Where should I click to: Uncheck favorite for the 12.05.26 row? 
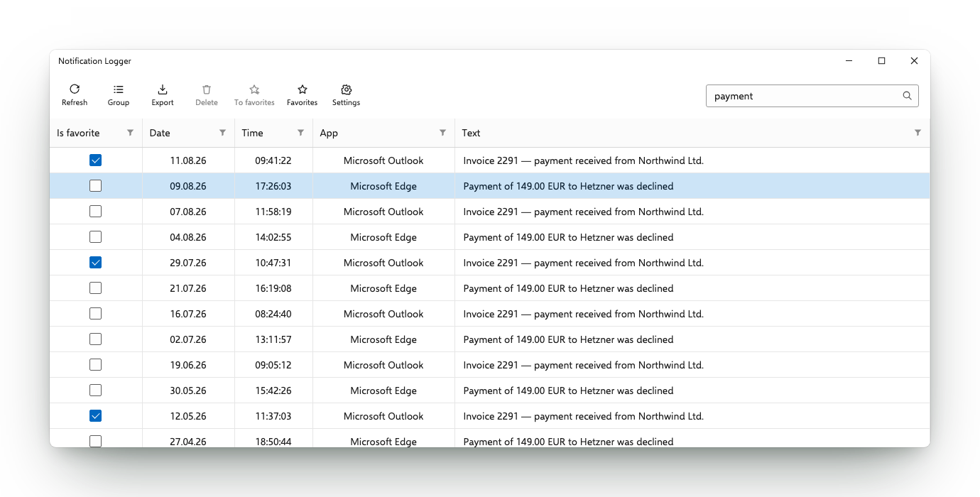[96, 416]
